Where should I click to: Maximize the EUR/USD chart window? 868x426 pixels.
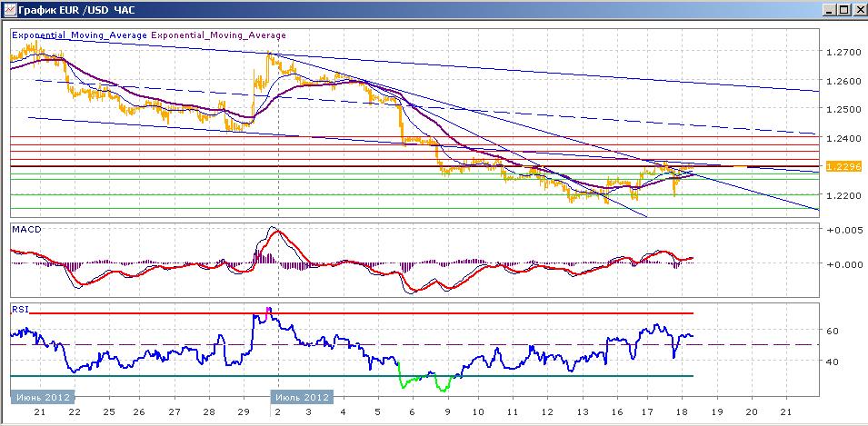point(843,10)
